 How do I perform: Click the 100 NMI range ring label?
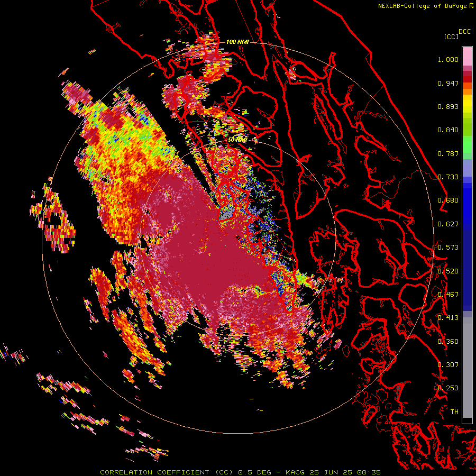click(x=237, y=42)
